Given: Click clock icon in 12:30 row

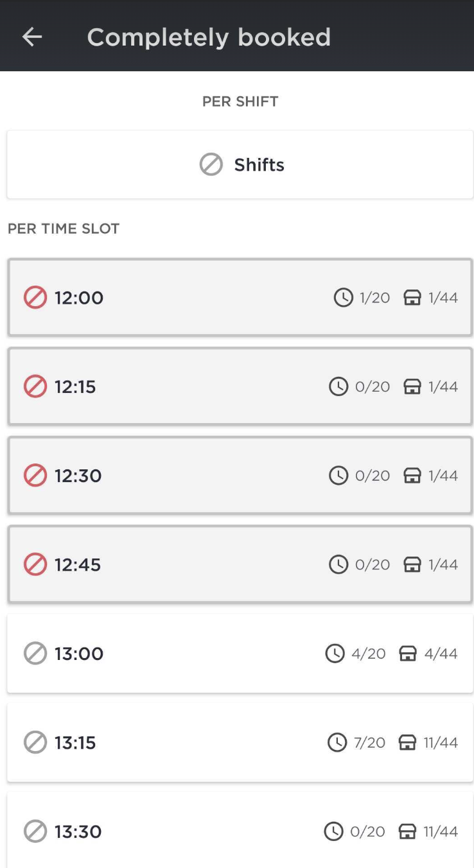Looking at the screenshot, I should coord(338,476).
